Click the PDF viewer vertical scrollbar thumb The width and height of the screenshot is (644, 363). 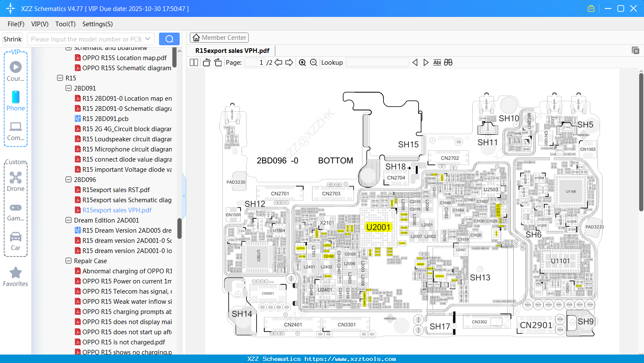tap(641, 143)
